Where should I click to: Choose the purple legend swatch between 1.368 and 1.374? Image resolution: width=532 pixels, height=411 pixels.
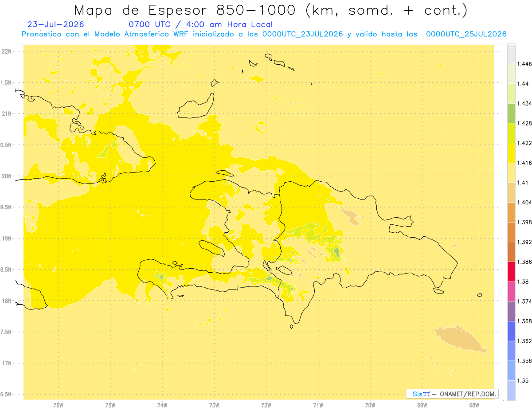click(x=511, y=311)
